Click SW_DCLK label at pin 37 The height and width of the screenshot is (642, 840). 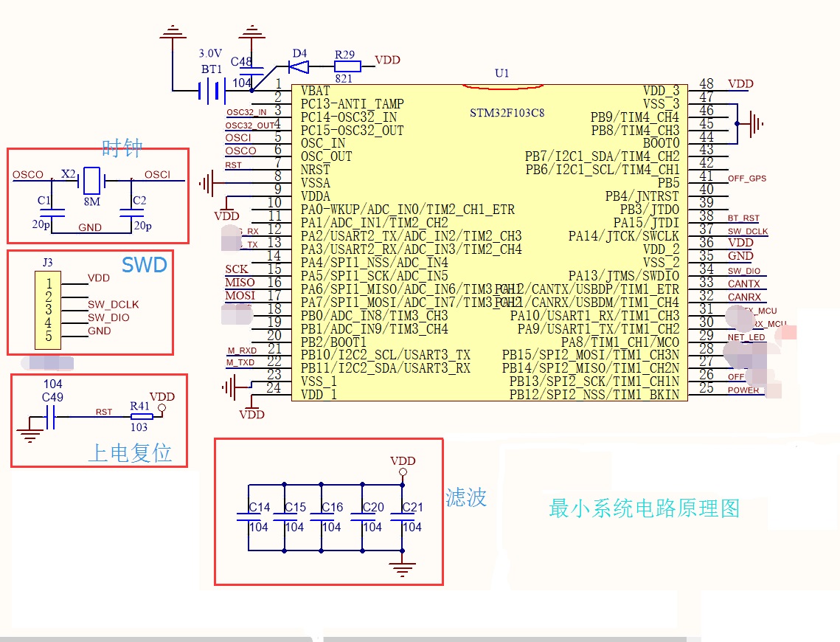pyautogui.click(x=747, y=232)
